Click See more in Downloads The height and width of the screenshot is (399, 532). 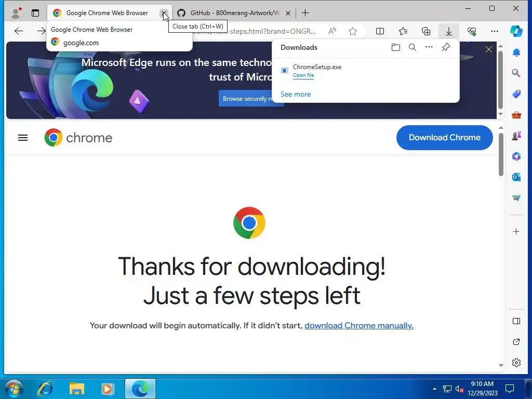point(296,95)
